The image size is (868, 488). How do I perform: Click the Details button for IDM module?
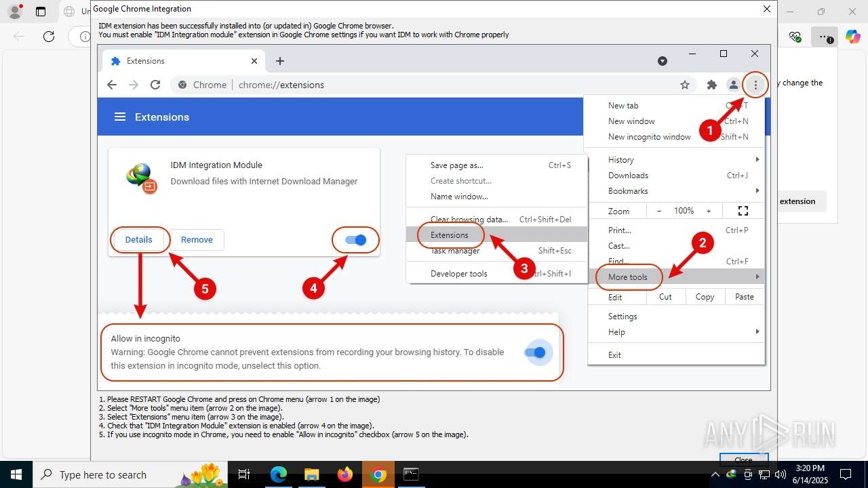[x=139, y=240]
